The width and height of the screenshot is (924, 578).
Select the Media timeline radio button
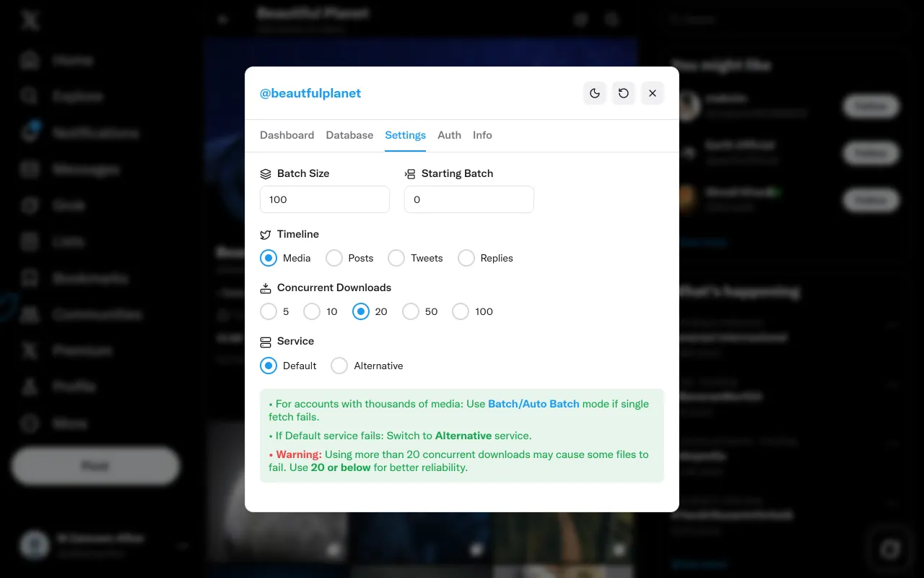click(269, 258)
